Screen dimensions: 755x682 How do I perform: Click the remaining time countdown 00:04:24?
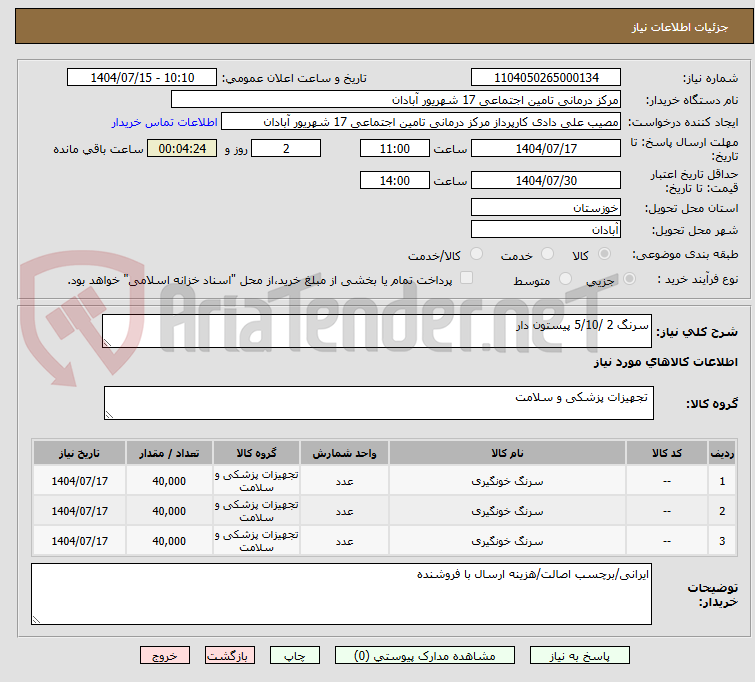182,148
